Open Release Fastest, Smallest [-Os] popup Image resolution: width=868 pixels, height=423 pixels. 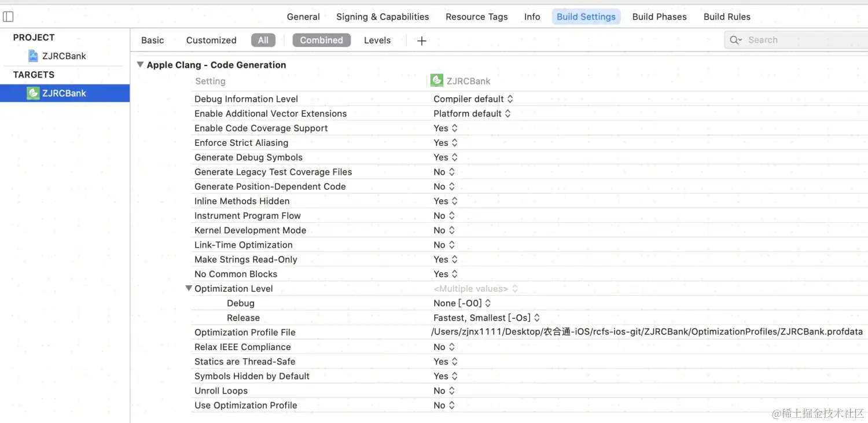[x=487, y=318]
